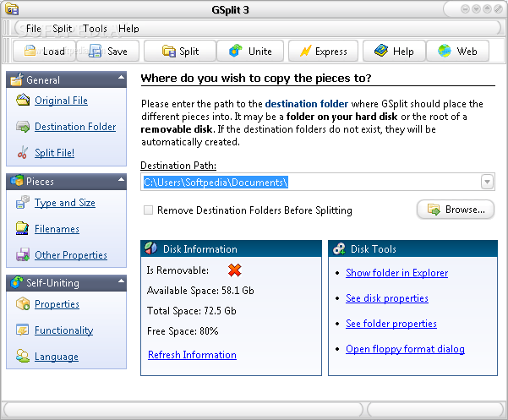Click the red X removable status icon
The height and width of the screenshot is (420, 508).
[235, 270]
